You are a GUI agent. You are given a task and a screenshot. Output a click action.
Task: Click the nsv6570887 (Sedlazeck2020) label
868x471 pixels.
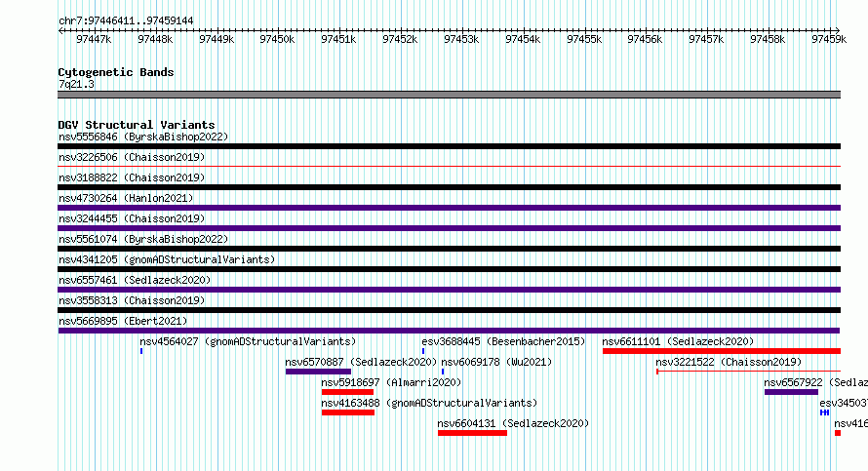(361, 362)
